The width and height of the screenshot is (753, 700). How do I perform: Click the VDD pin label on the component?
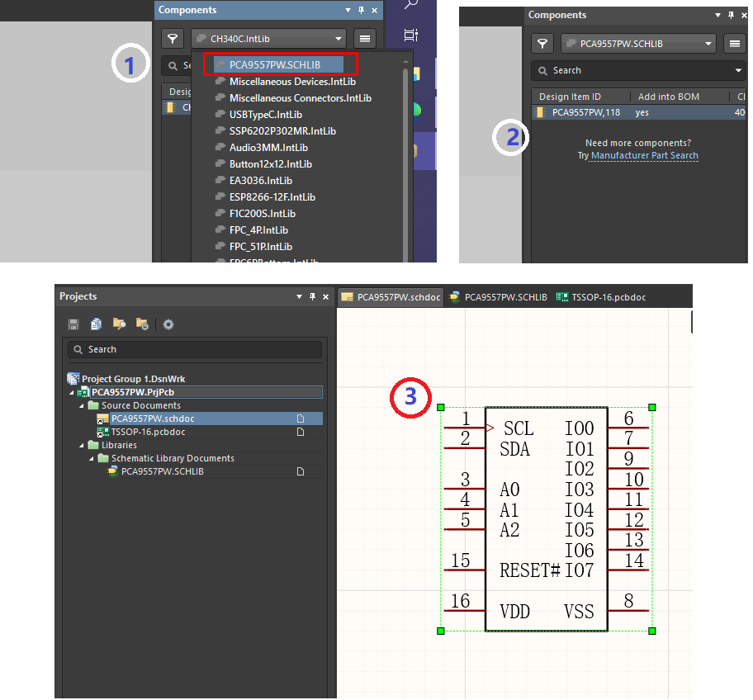coord(515,612)
